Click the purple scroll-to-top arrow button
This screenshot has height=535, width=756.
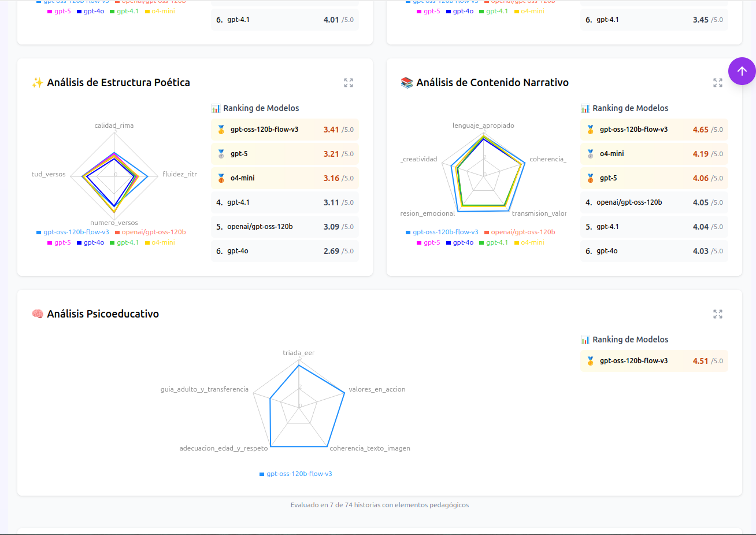742,71
